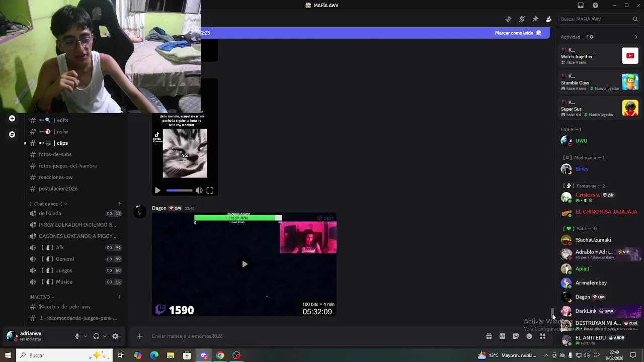The height and width of the screenshot is (362, 644).
Task: Open recomendando-juegos-para channel
Action: (x=75, y=318)
